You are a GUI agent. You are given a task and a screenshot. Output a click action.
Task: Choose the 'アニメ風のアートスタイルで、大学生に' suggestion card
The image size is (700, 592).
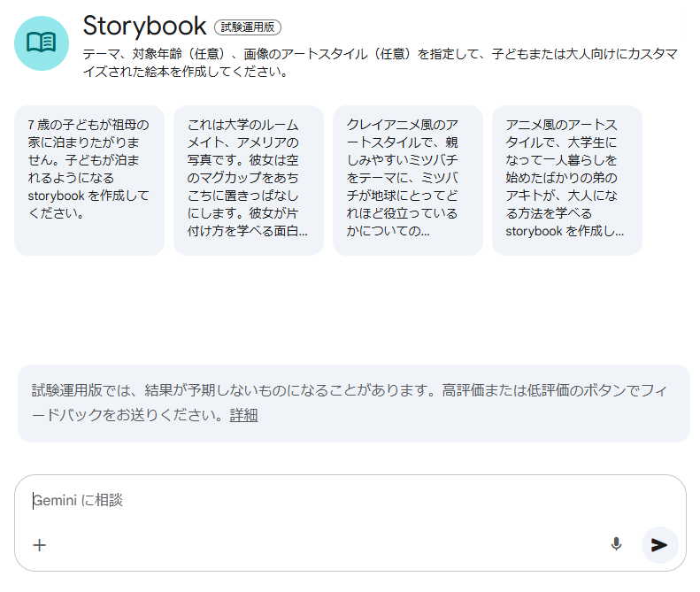(x=567, y=181)
